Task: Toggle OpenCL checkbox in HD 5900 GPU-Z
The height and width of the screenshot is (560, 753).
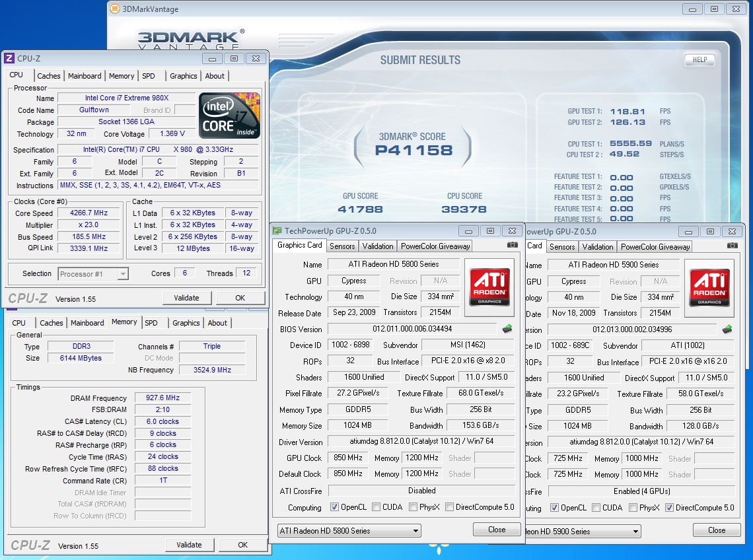Action: [554, 508]
